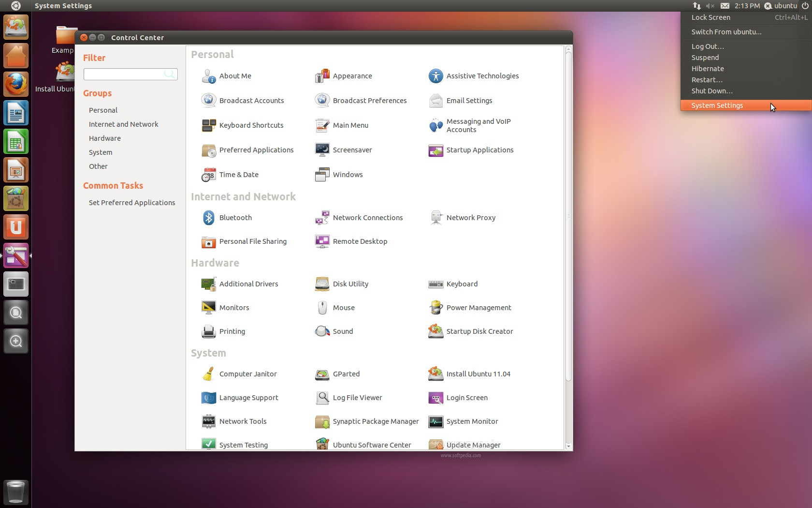This screenshot has height=508, width=812.
Task: Open Log File Viewer icon
Action: [322, 398]
